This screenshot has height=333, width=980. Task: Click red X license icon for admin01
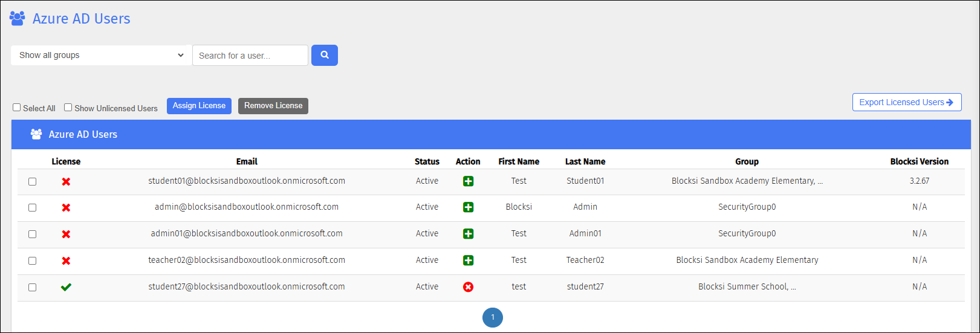(66, 234)
